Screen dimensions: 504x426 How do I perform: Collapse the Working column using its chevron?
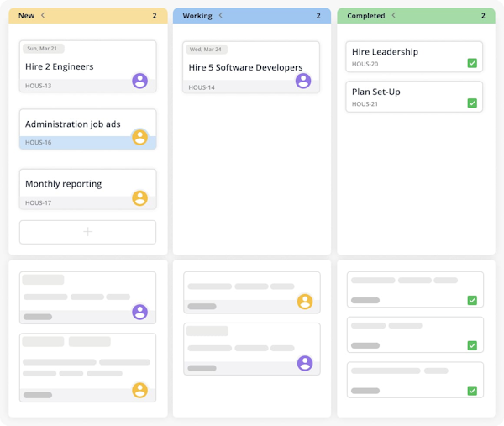tap(220, 15)
